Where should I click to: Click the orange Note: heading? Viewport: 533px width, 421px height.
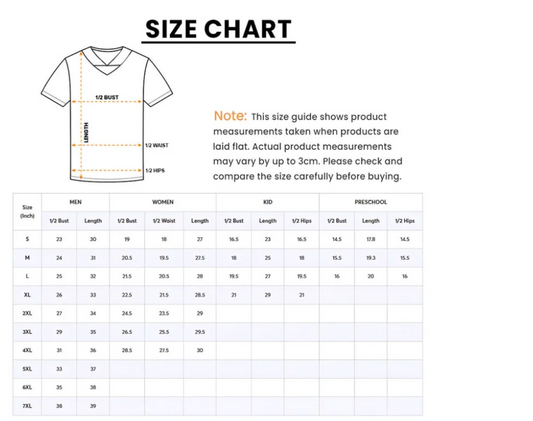click(x=230, y=116)
